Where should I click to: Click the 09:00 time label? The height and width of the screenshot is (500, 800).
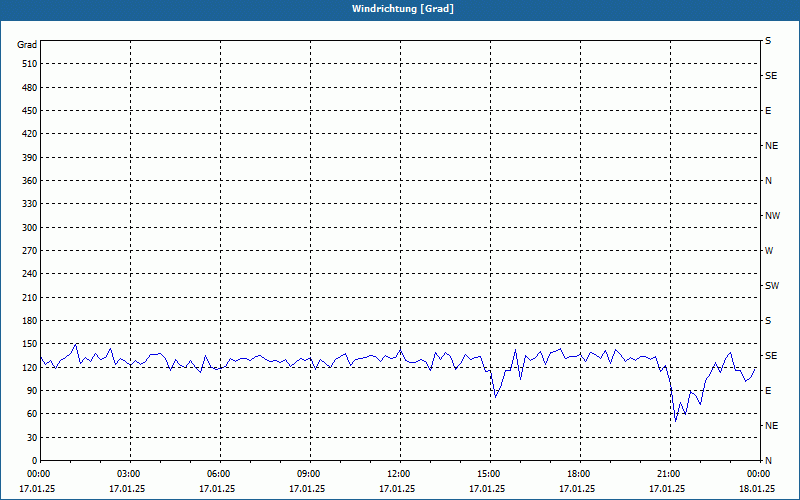click(x=310, y=474)
